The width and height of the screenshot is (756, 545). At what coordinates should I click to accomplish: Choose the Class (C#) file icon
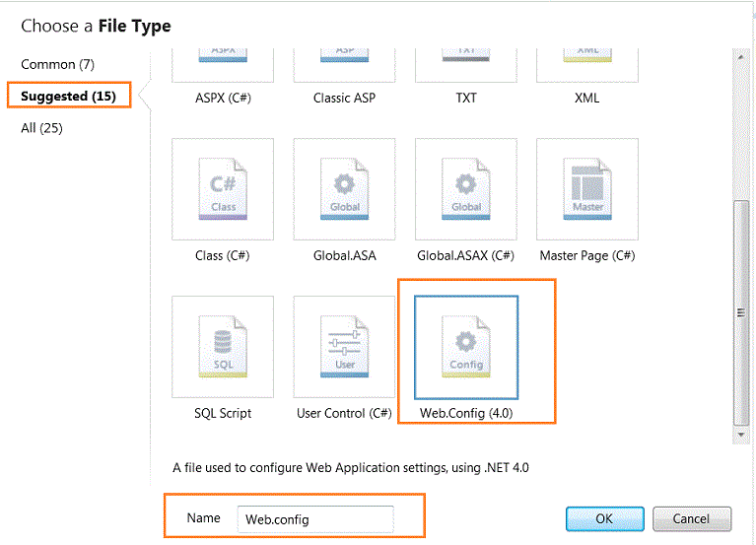(x=223, y=189)
